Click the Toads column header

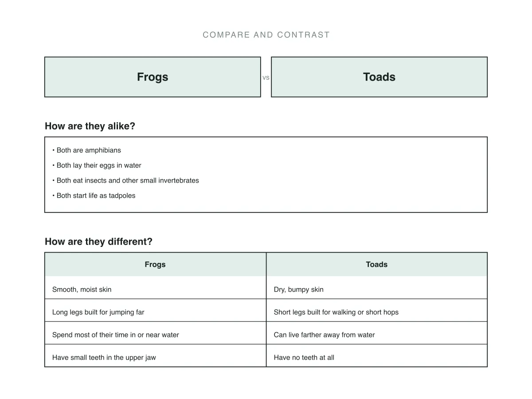(377, 264)
